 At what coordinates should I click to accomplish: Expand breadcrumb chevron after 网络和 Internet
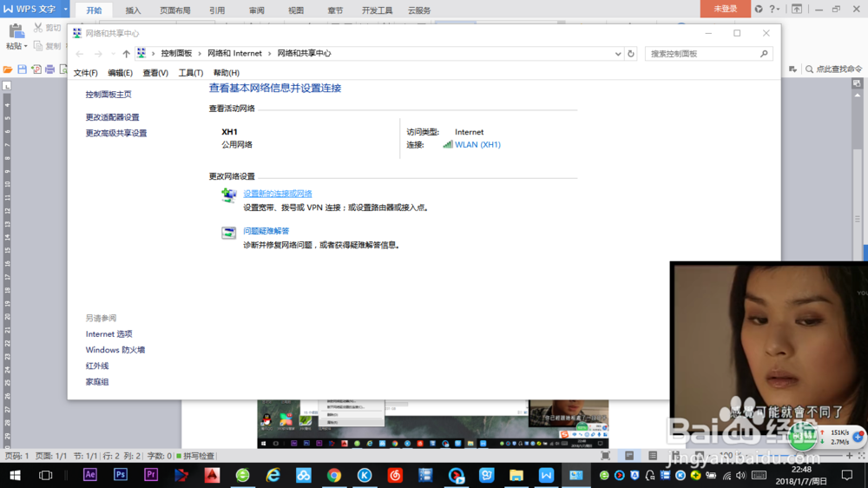pos(270,54)
